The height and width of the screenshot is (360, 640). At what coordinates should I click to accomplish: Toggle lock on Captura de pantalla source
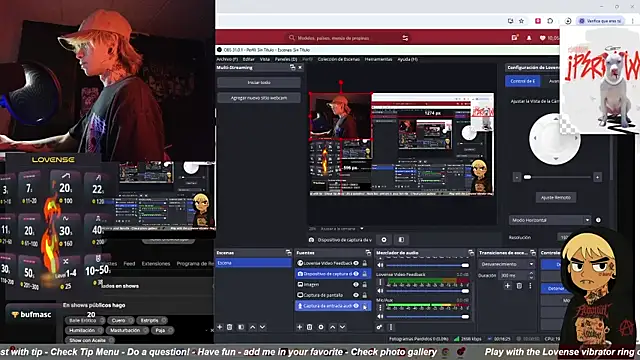[364, 295]
